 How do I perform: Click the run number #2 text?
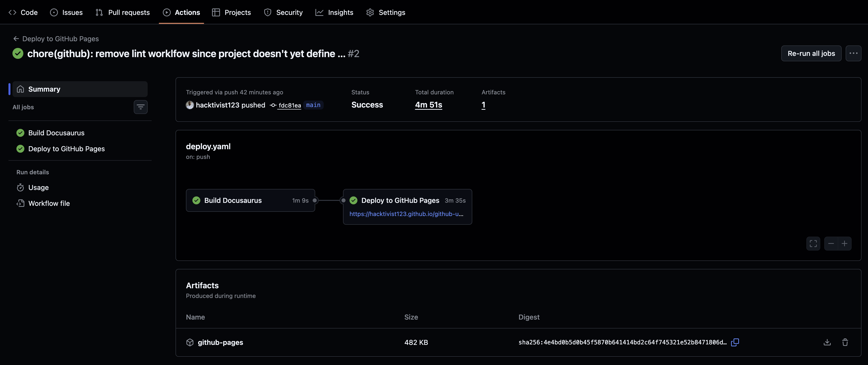(353, 53)
